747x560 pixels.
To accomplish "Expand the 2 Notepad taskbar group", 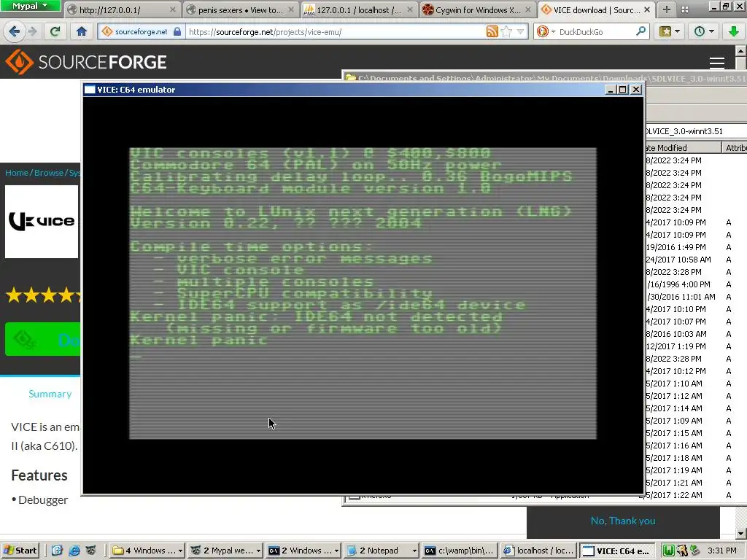I will click(382, 551).
